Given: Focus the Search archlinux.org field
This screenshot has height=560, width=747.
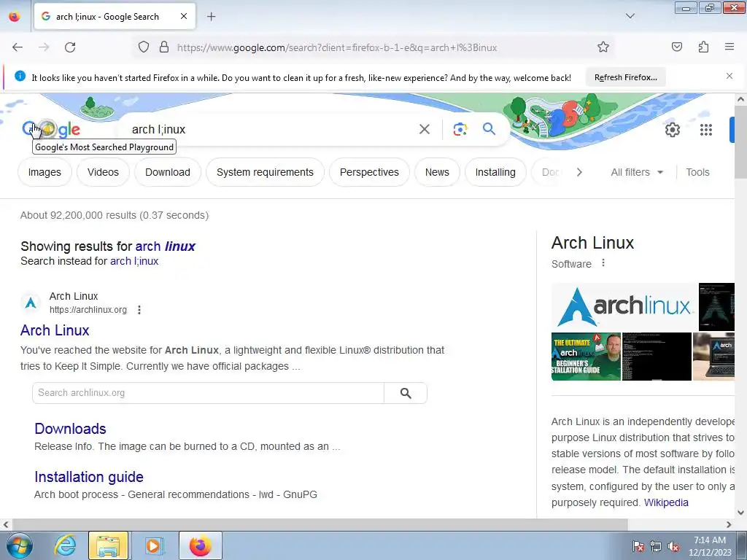Looking at the screenshot, I should (208, 393).
